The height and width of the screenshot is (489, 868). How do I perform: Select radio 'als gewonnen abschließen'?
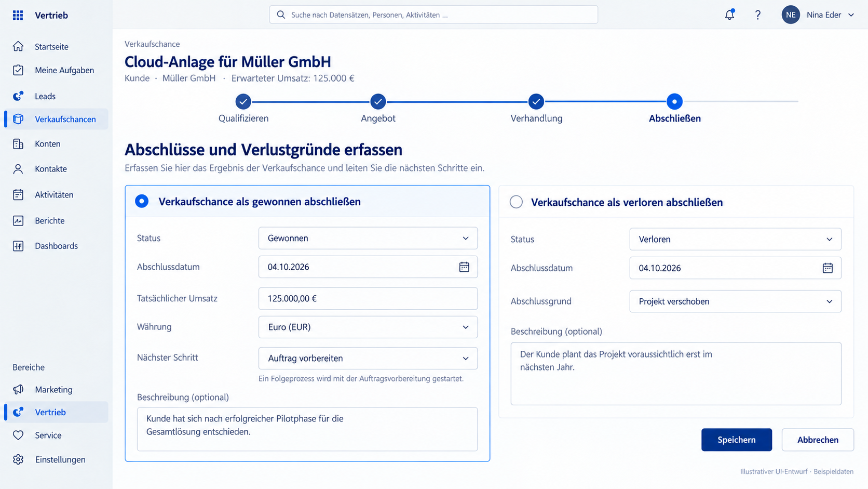[x=142, y=201]
